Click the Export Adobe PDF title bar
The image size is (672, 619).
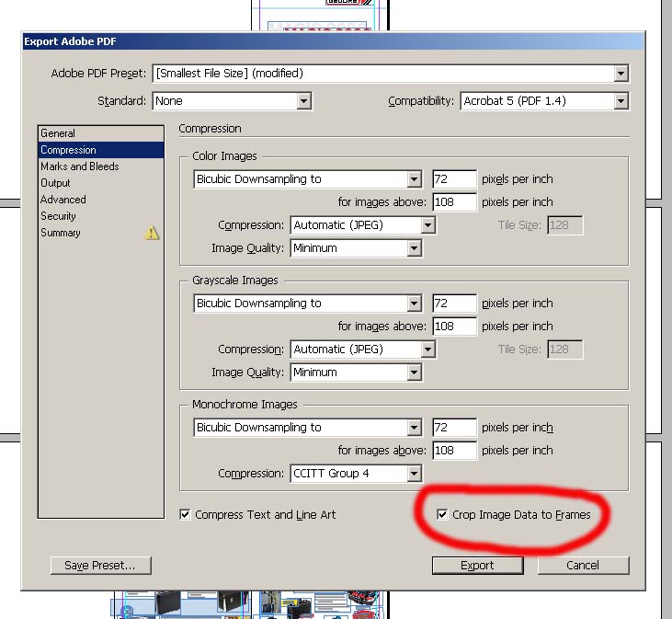(x=333, y=41)
